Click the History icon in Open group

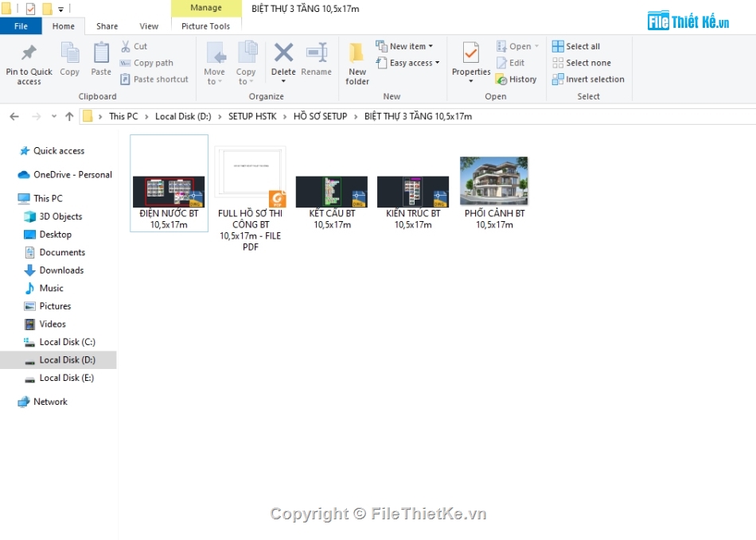coord(516,79)
